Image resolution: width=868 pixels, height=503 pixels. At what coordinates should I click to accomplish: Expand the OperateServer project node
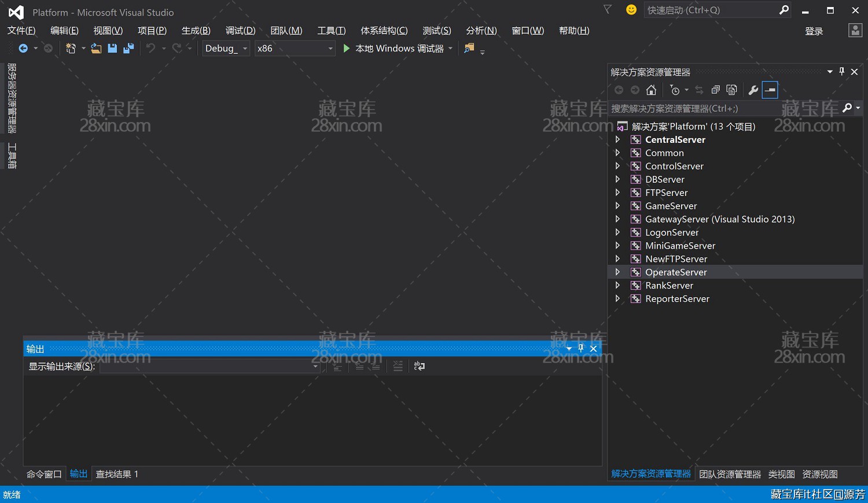(x=617, y=272)
